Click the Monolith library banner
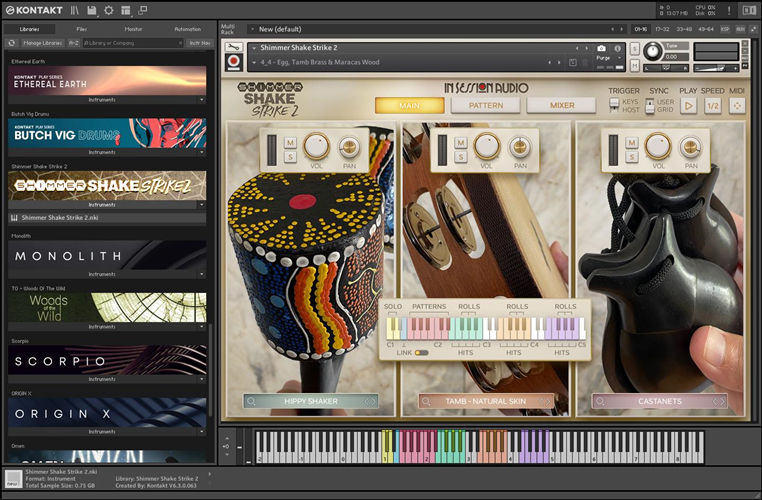Screen dimensions: 762x500 pos(107,256)
